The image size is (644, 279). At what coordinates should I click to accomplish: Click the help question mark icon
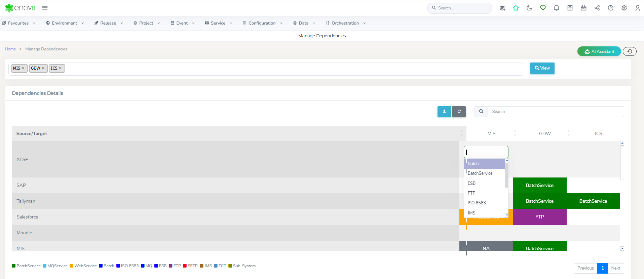tap(610, 8)
